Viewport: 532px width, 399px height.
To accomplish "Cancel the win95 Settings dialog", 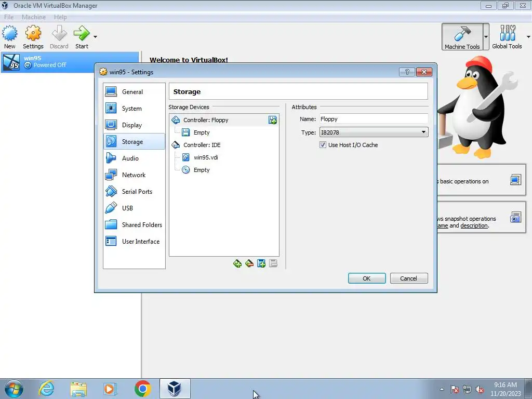I will (x=408, y=278).
